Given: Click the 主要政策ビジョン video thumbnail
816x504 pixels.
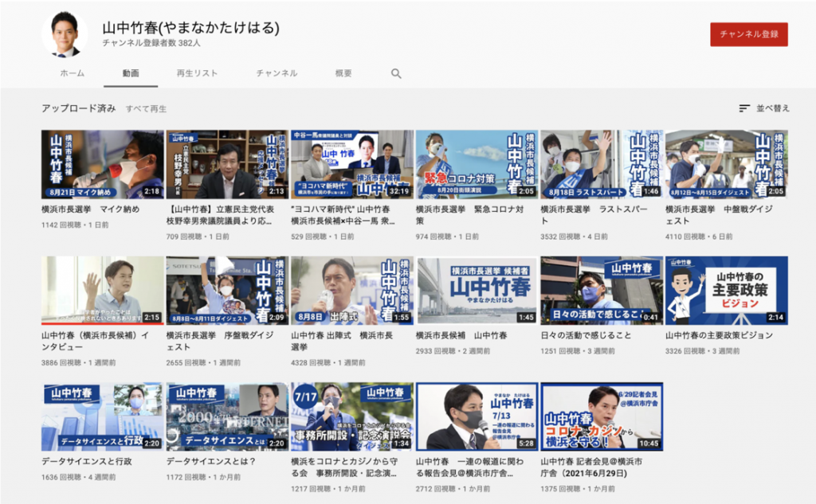Looking at the screenshot, I should tap(726, 290).
